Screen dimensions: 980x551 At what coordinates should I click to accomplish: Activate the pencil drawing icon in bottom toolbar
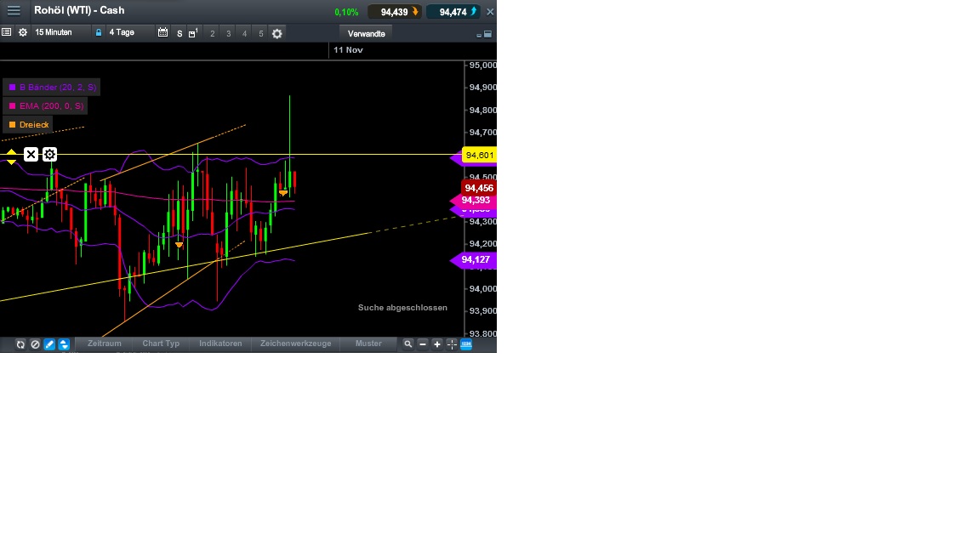pyautogui.click(x=48, y=344)
